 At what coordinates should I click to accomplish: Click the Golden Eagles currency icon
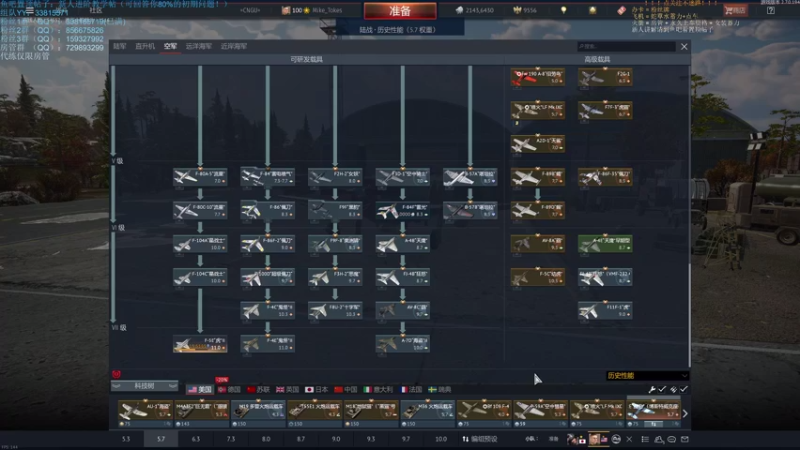tap(517, 10)
